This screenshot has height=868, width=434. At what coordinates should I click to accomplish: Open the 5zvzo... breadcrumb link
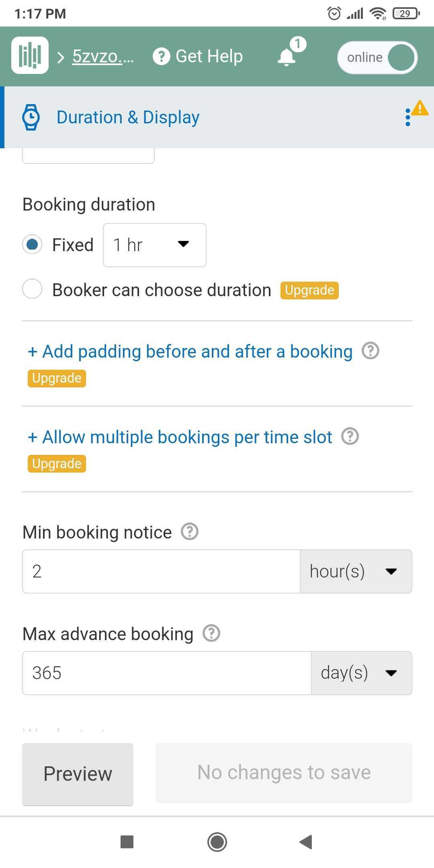coord(103,56)
